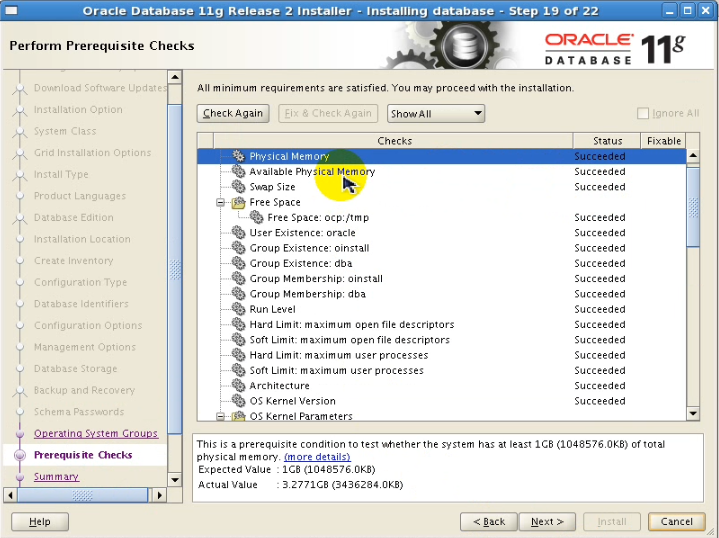The image size is (719, 538).
Task: Open the window menu icon in title bar
Action: click(x=11, y=11)
